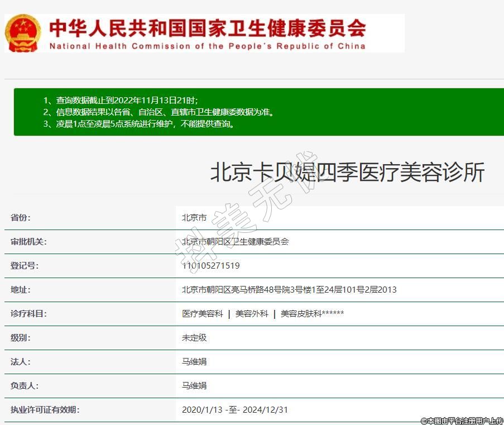Click the province value 北京市

[194, 218]
